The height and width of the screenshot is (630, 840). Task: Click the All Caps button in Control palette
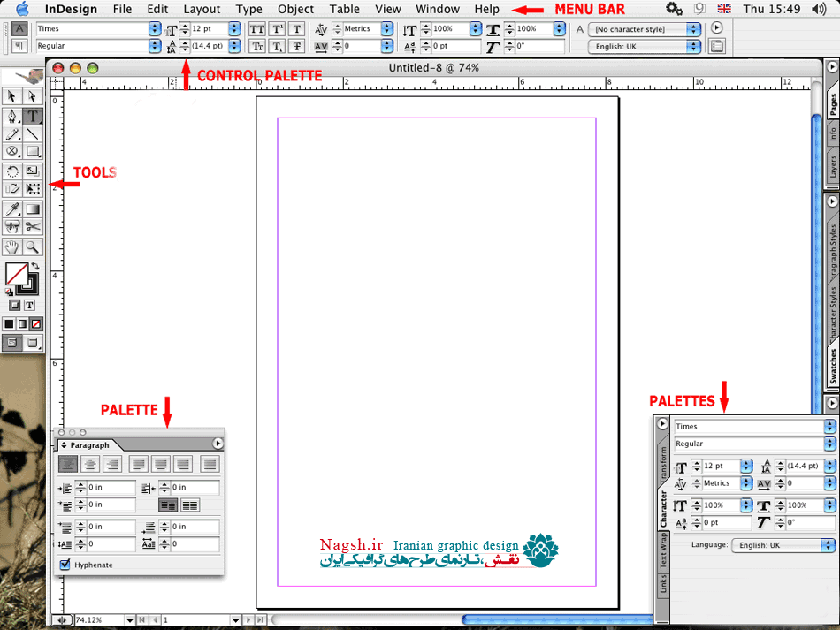point(257,29)
